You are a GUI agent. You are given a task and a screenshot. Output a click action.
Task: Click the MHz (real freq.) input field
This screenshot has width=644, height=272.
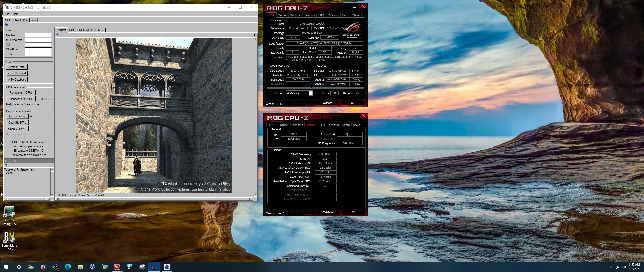[x=38, y=40]
